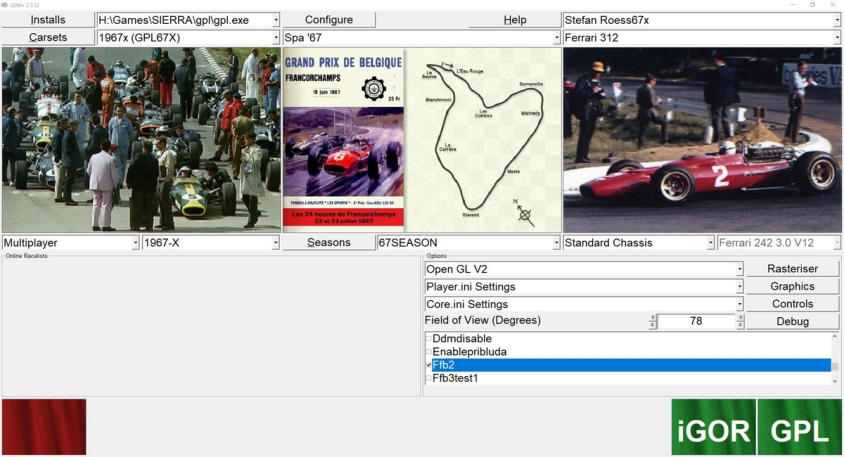This screenshot has height=457, width=844.
Task: Toggle the Enablepribluda checkbox
Action: coord(429,352)
